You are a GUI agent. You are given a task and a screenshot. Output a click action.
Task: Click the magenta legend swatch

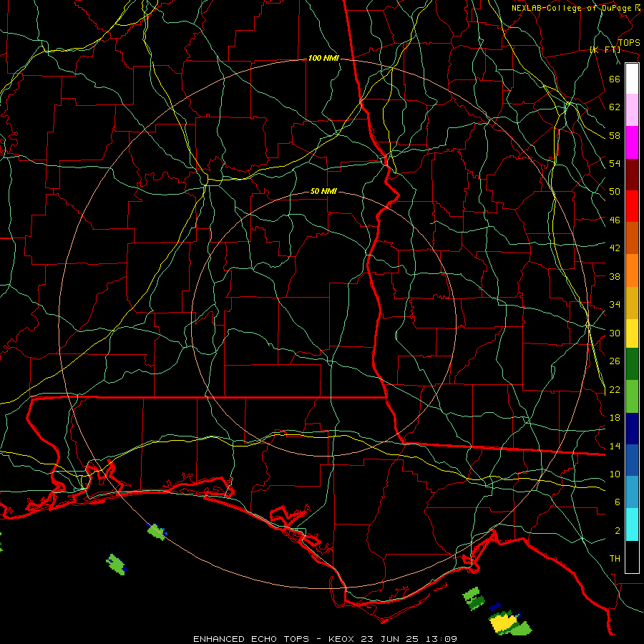coord(632,142)
